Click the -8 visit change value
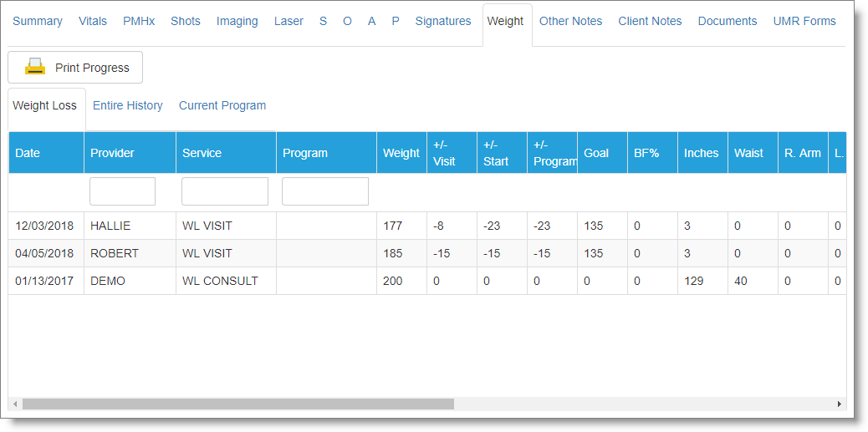Screen dimensions: 868x432 tap(438, 226)
